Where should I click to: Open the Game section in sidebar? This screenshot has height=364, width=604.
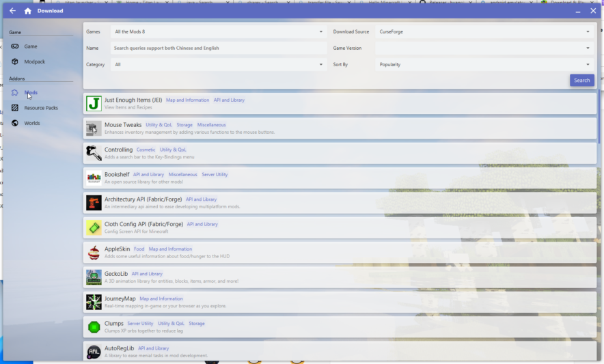point(31,46)
